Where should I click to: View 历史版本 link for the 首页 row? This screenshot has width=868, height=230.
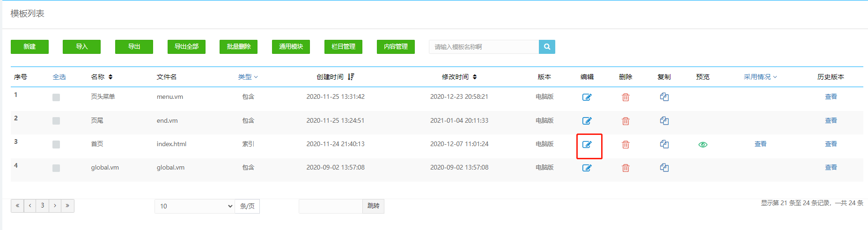(x=831, y=144)
